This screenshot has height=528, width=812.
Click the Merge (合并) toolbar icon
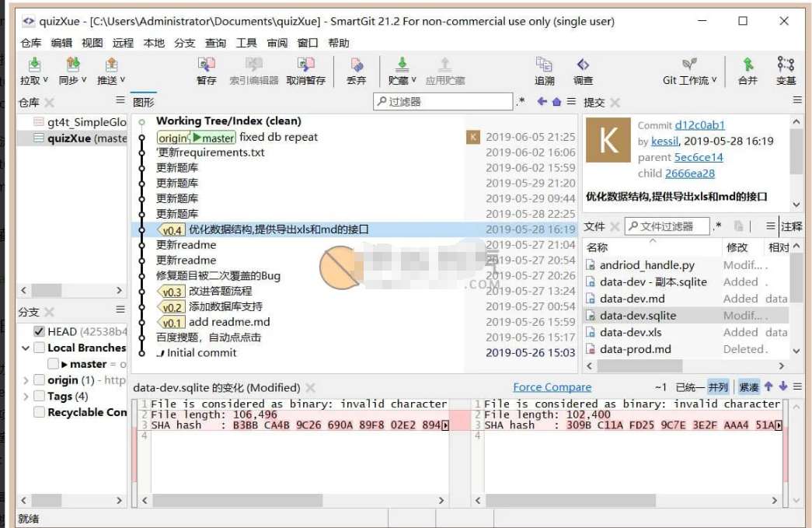(x=748, y=65)
